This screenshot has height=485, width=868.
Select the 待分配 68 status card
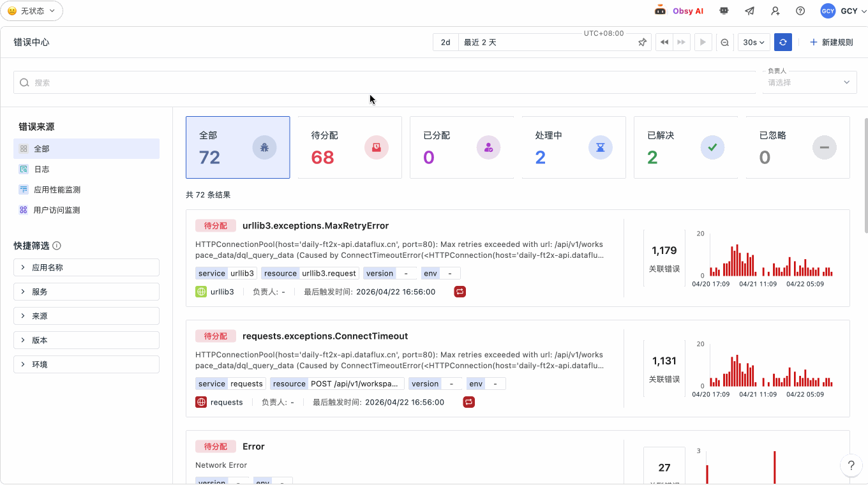(350, 147)
